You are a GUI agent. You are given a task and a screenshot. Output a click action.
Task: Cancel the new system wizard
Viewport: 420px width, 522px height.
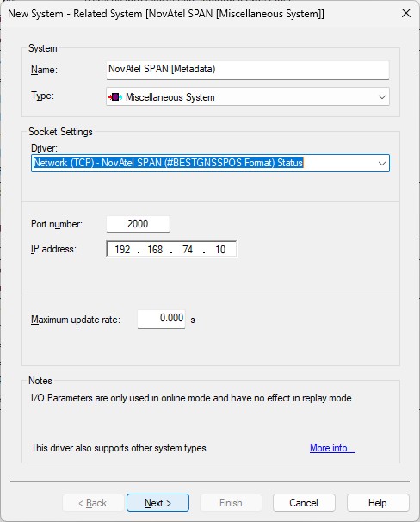(304, 503)
